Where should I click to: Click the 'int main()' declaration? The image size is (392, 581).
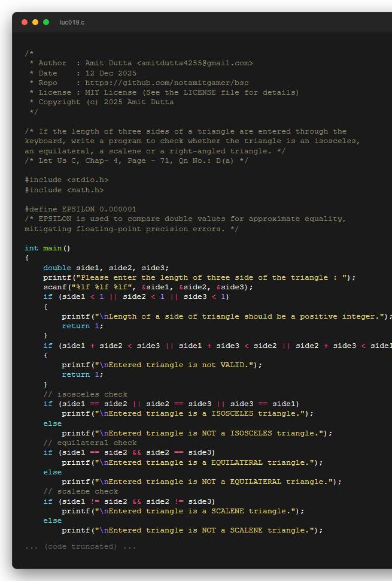click(47, 248)
